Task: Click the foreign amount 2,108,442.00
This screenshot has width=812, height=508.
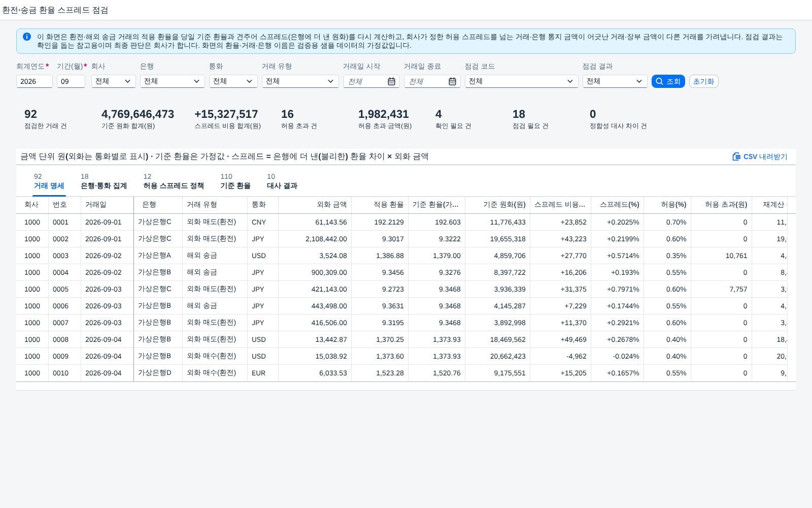Action: (x=326, y=239)
